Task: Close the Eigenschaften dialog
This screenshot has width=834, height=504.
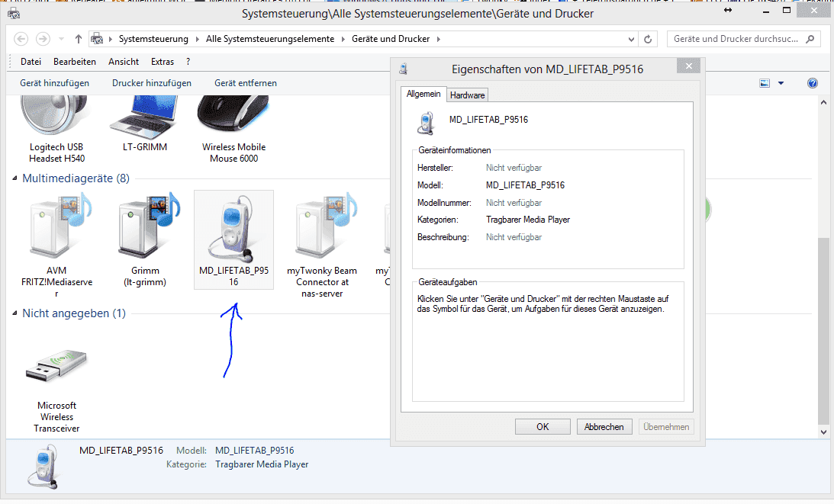Action: tap(689, 66)
